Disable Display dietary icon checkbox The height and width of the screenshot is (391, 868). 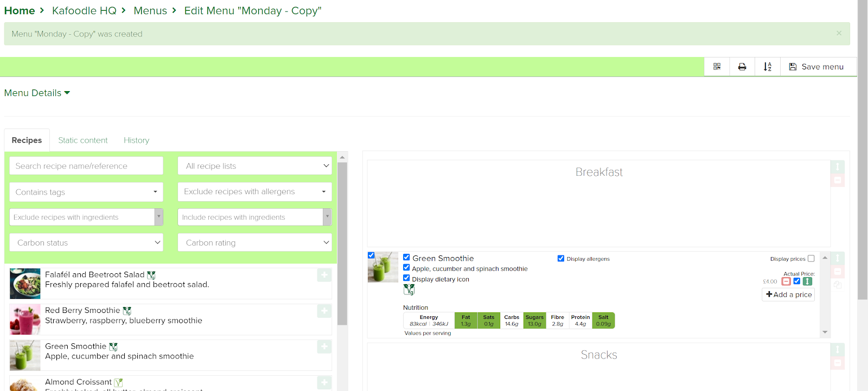406,278
